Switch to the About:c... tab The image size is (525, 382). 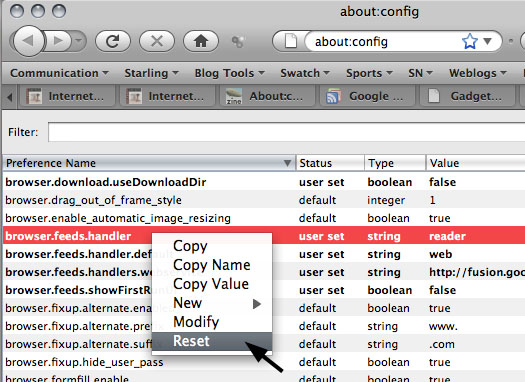pos(267,96)
